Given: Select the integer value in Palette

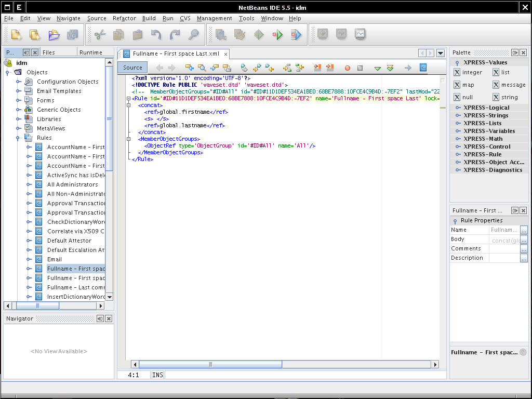Looking at the screenshot, I should (468, 72).
